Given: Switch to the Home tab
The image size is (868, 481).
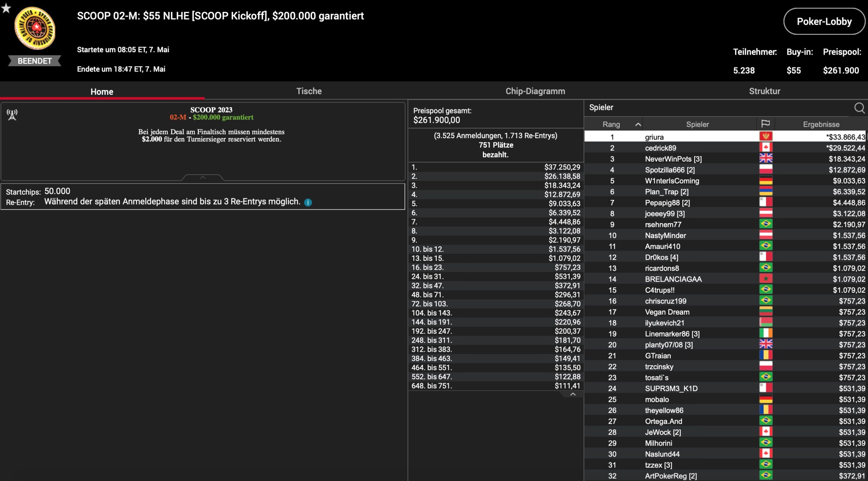Looking at the screenshot, I should pos(102,92).
